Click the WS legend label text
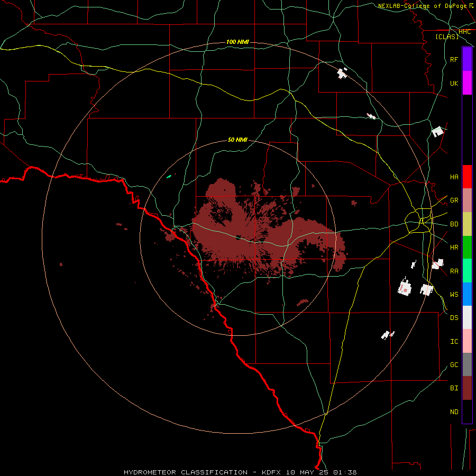476x476 pixels. pos(454,294)
